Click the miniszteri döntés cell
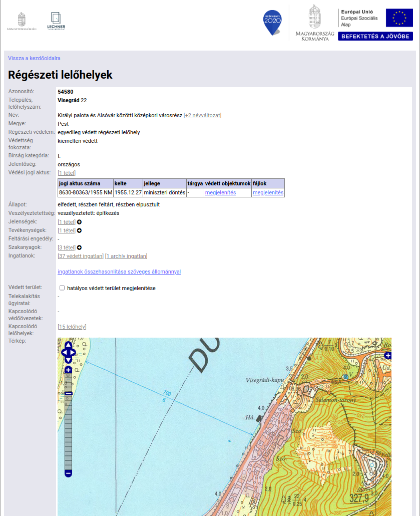The width and height of the screenshot is (420, 516). point(165,192)
